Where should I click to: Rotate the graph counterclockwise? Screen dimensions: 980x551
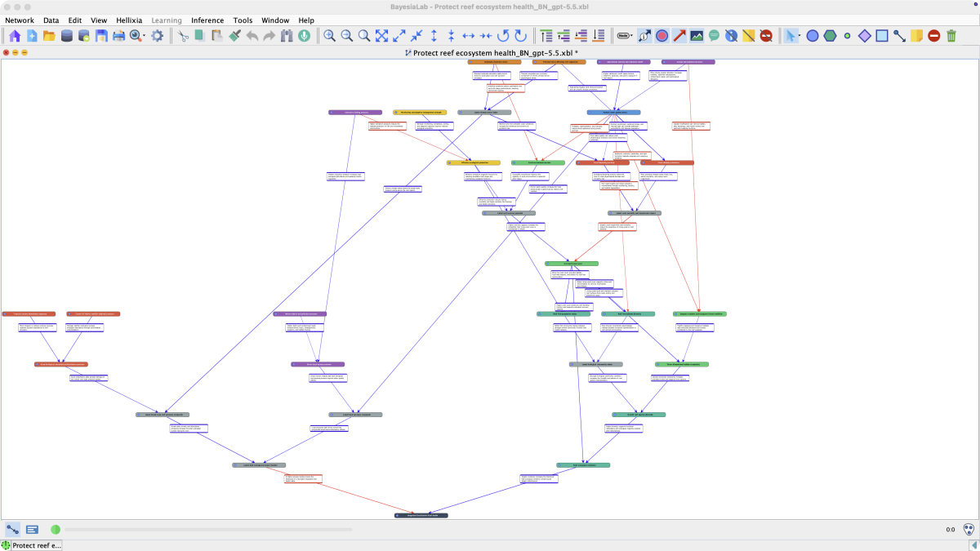click(503, 36)
